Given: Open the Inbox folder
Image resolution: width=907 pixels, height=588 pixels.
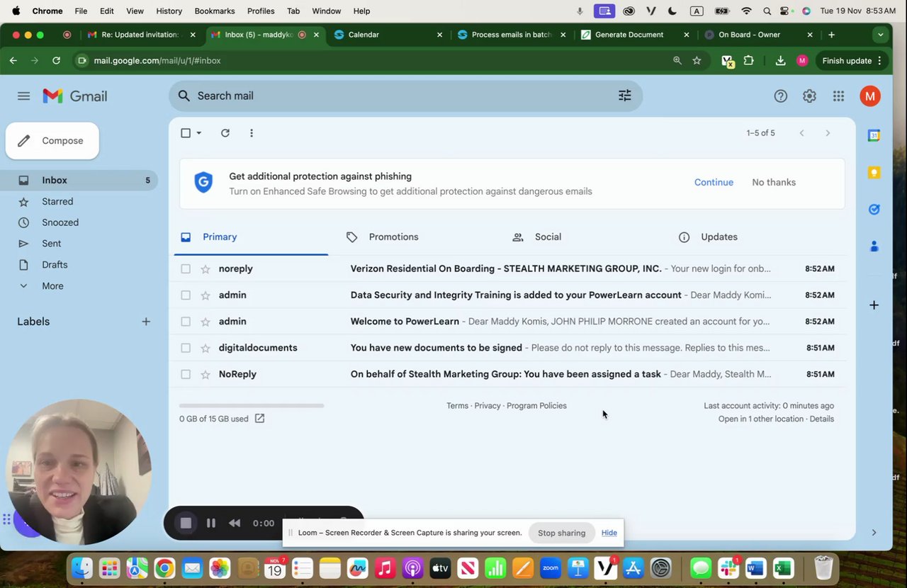Looking at the screenshot, I should (x=79, y=180).
